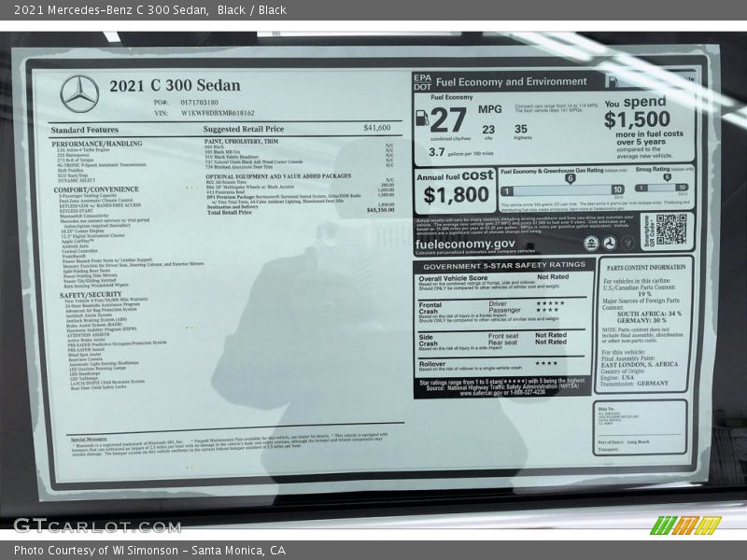The image size is (747, 560).
Task: Click the Special Messages footnote paragraph
Action: point(229,444)
